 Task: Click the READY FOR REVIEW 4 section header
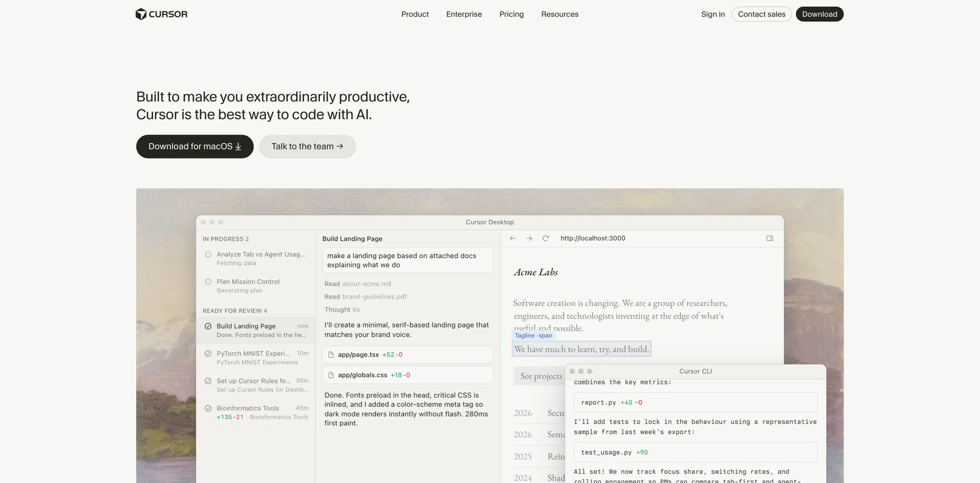pyautogui.click(x=235, y=311)
